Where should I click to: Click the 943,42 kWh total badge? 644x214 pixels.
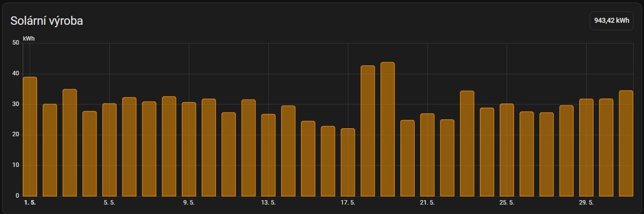(611, 21)
